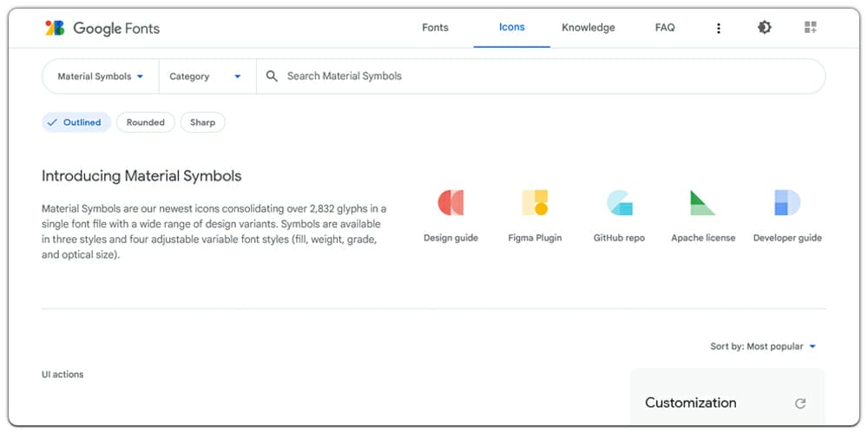
Task: Click the UI actions section label
Action: pyautogui.click(x=62, y=375)
